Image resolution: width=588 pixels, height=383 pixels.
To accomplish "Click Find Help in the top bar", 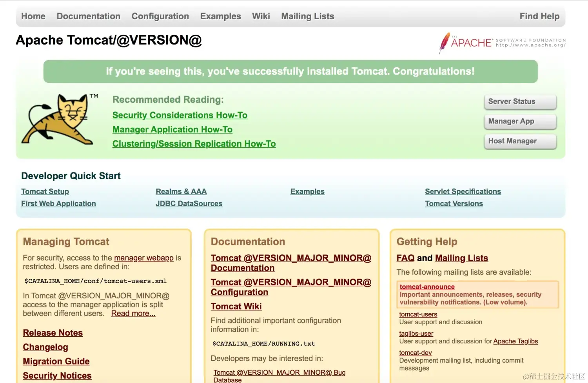I will click(x=539, y=16).
